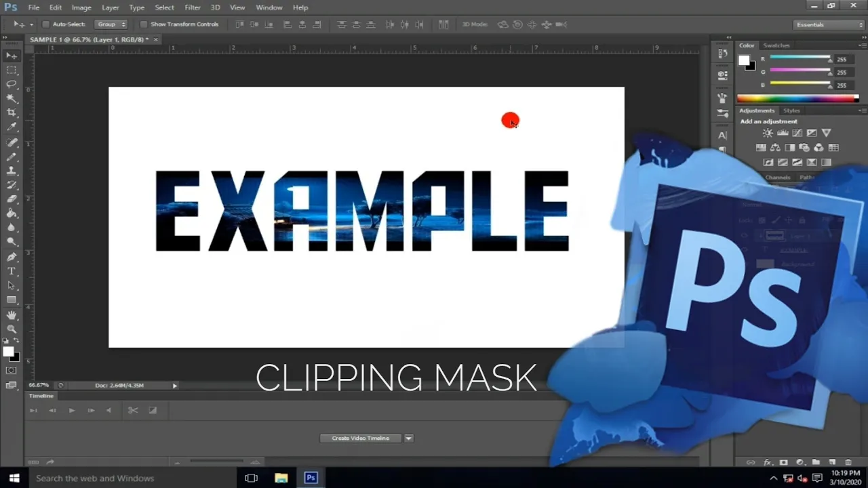Open the Window menu
Viewport: 868px width, 488px height.
pos(269,7)
